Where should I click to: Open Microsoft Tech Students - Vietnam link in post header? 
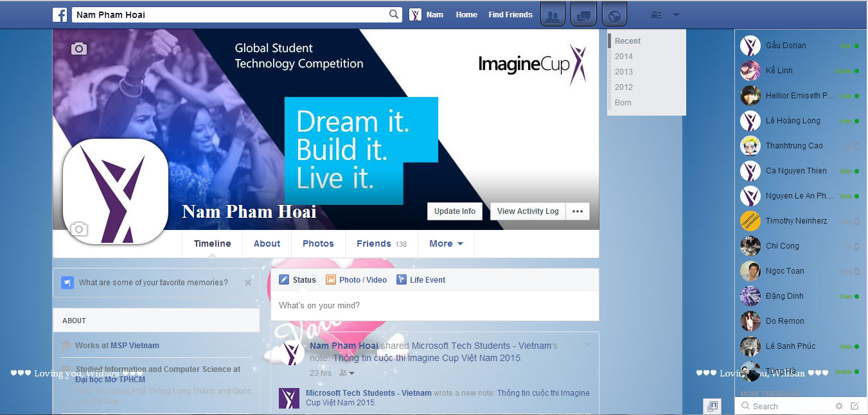[x=482, y=346]
